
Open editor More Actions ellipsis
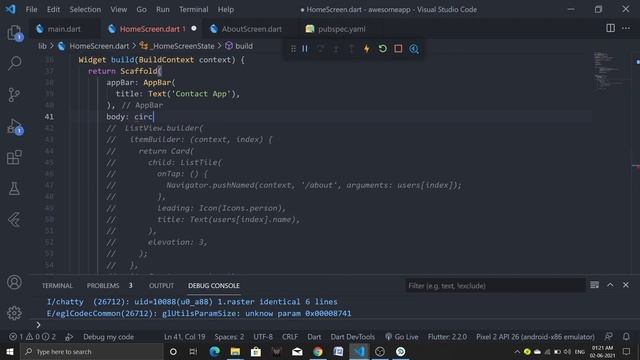(x=626, y=28)
